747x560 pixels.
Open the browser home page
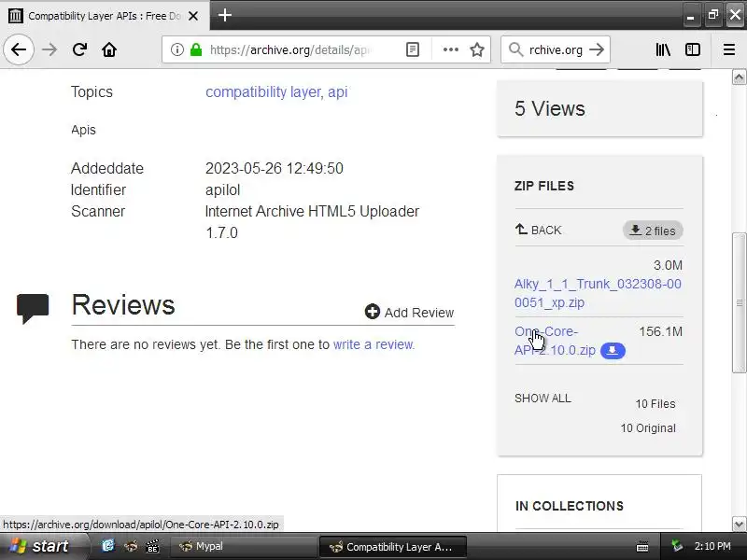109,49
